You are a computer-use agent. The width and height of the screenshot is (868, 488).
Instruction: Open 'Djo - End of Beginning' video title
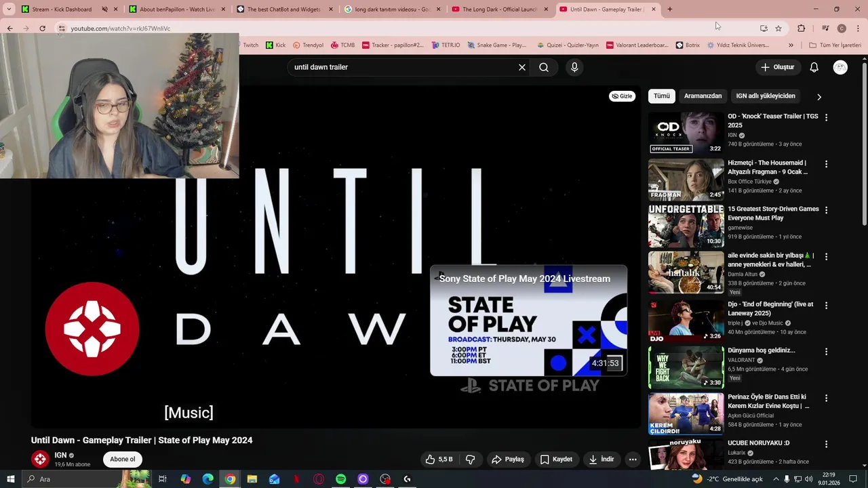pos(770,309)
